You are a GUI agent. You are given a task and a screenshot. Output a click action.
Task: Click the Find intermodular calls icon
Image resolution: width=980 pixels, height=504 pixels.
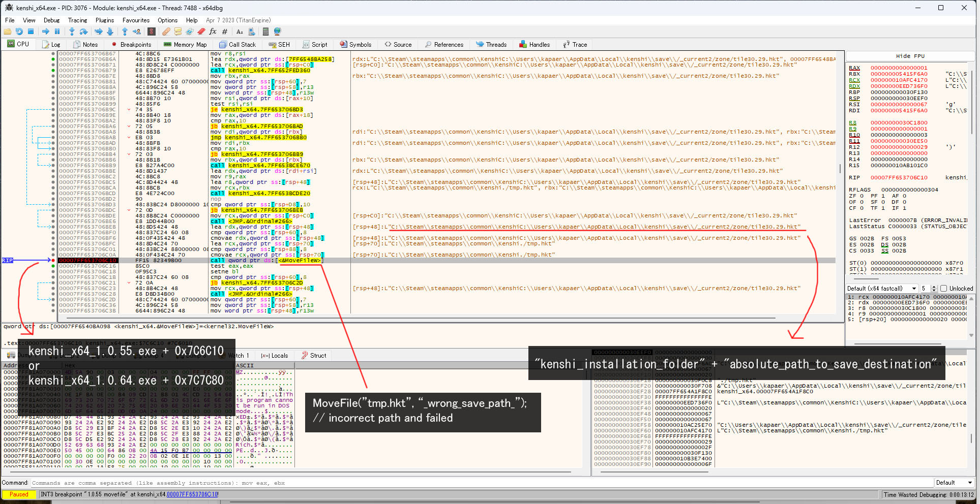(x=251, y=31)
